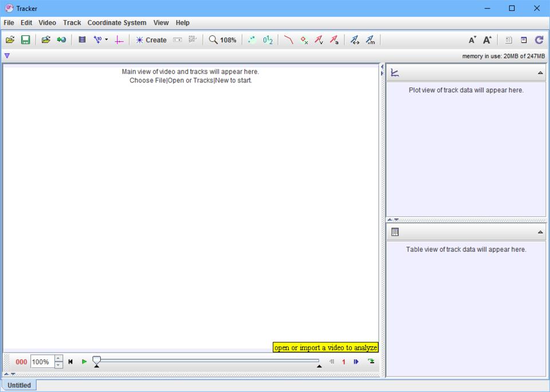550x392 pixels.
Task: Click the green Save icon
Action: point(25,40)
